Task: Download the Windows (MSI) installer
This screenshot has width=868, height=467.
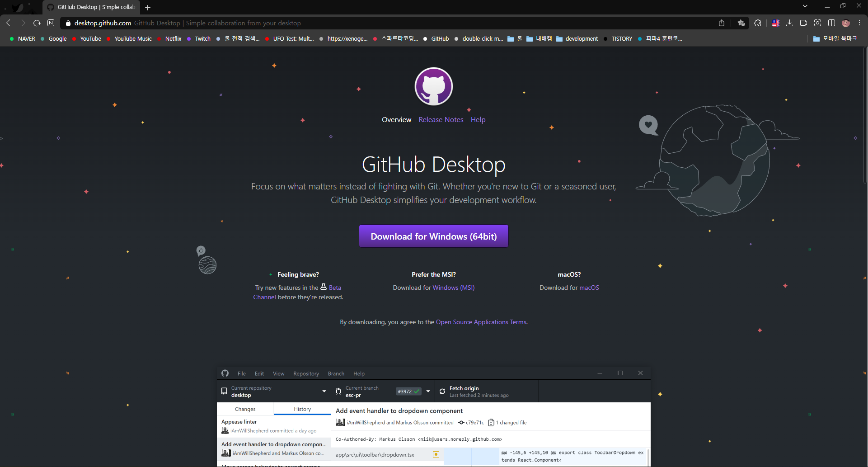Action: pyautogui.click(x=454, y=288)
